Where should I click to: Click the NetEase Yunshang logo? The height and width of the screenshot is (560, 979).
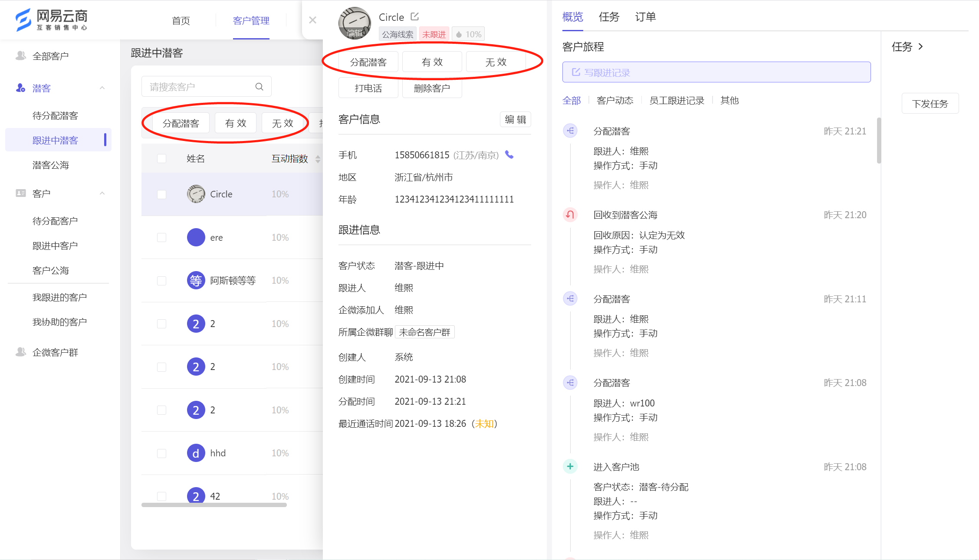click(x=52, y=20)
